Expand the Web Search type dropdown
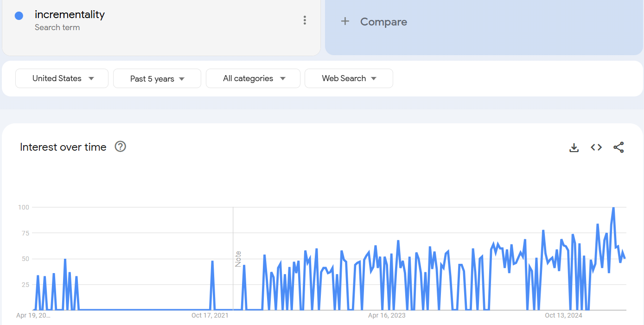 click(349, 78)
